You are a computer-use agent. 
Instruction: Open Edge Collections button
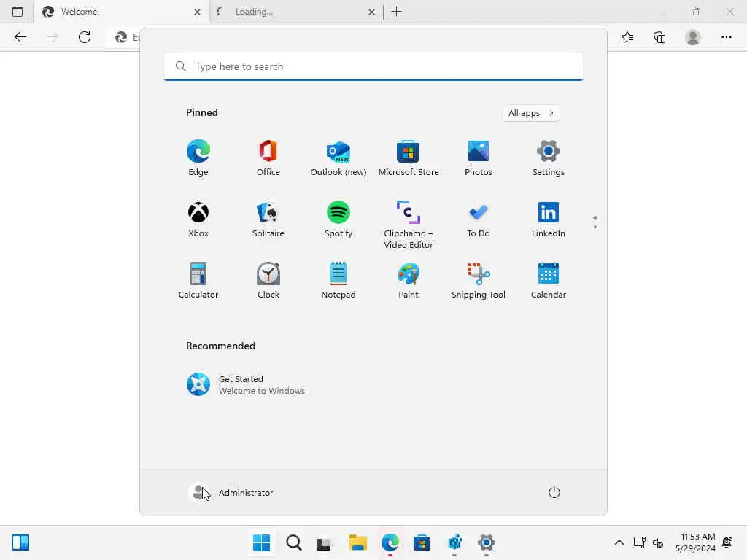(659, 37)
